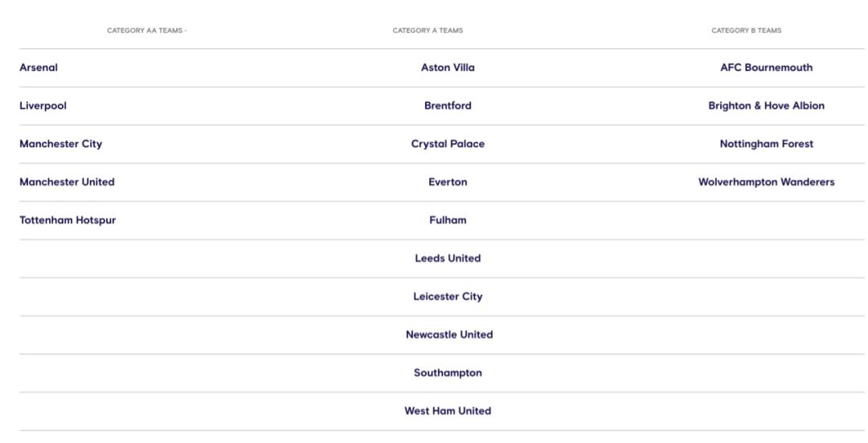This screenshot has height=443, width=868.
Task: Click Brighton & Hove Albion
Action: pyautogui.click(x=767, y=106)
